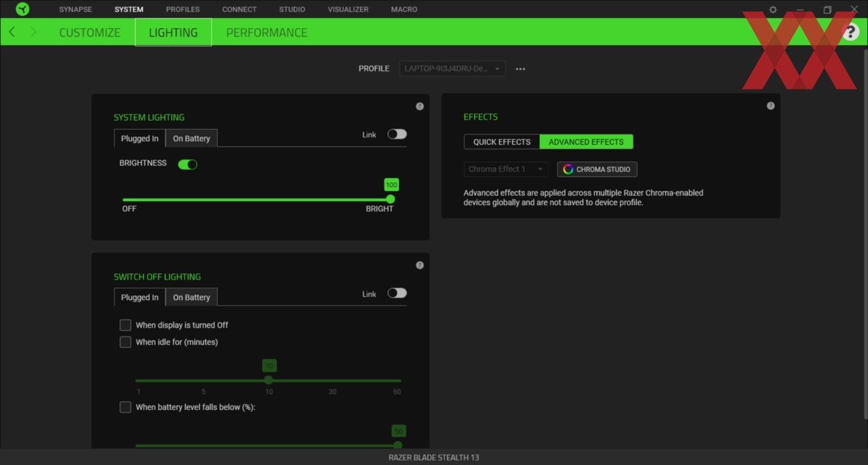Toggle Switch Off Lighting Link switch
This screenshot has height=465, width=868.
coord(397,293)
